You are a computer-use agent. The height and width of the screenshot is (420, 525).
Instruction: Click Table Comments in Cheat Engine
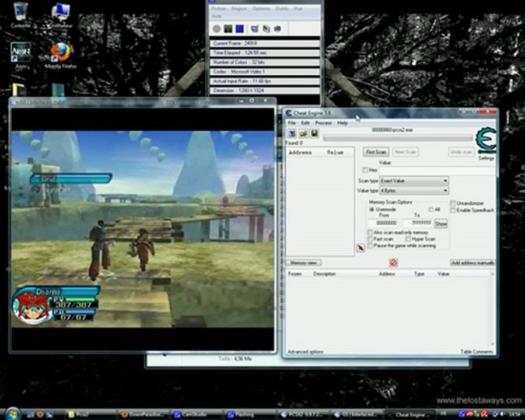(477, 352)
